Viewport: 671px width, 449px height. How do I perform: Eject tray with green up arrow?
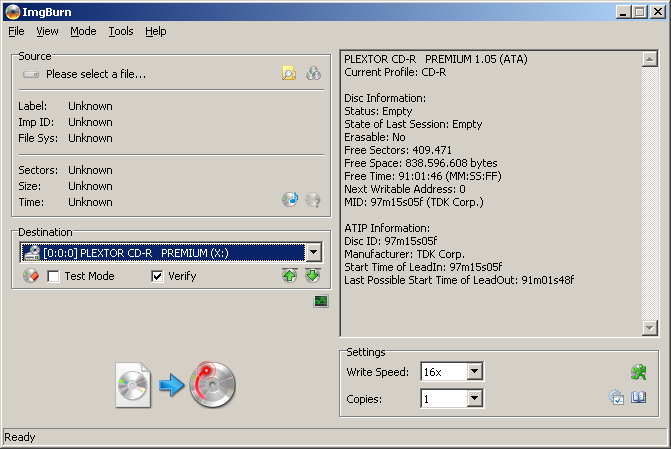[290, 276]
